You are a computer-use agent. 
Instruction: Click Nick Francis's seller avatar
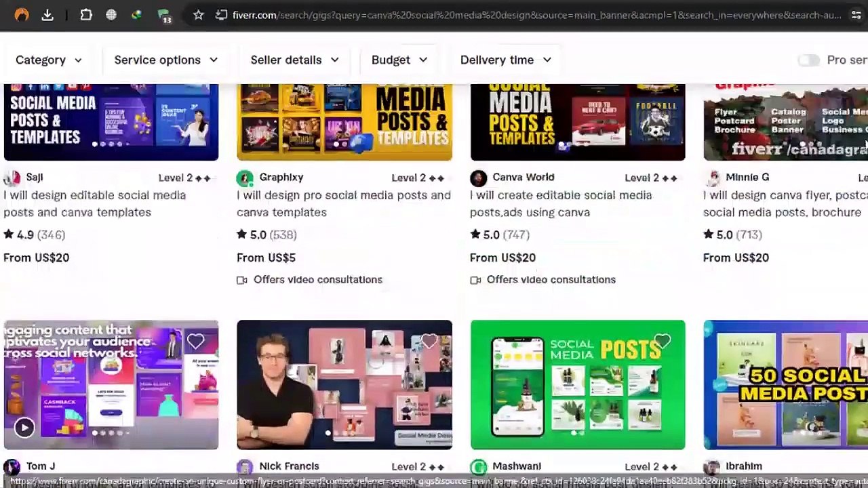tap(245, 467)
